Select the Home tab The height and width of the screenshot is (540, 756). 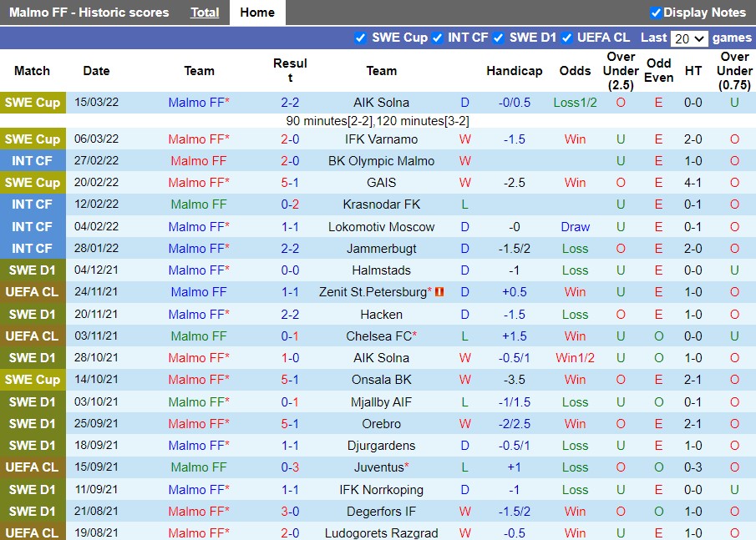click(x=256, y=13)
